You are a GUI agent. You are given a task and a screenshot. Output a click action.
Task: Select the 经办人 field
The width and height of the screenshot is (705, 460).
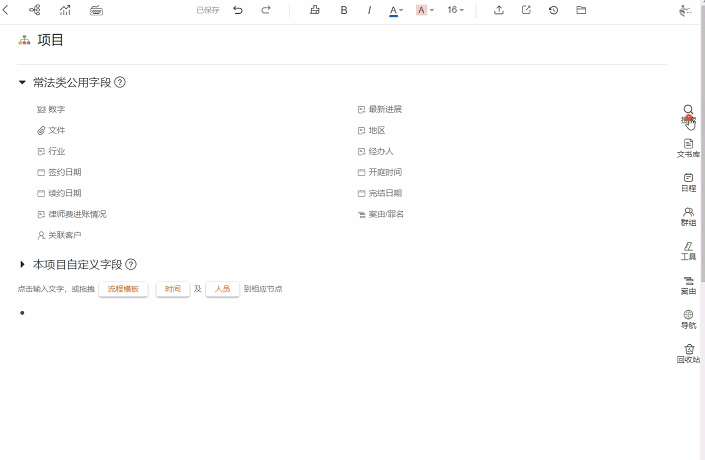pos(376,151)
